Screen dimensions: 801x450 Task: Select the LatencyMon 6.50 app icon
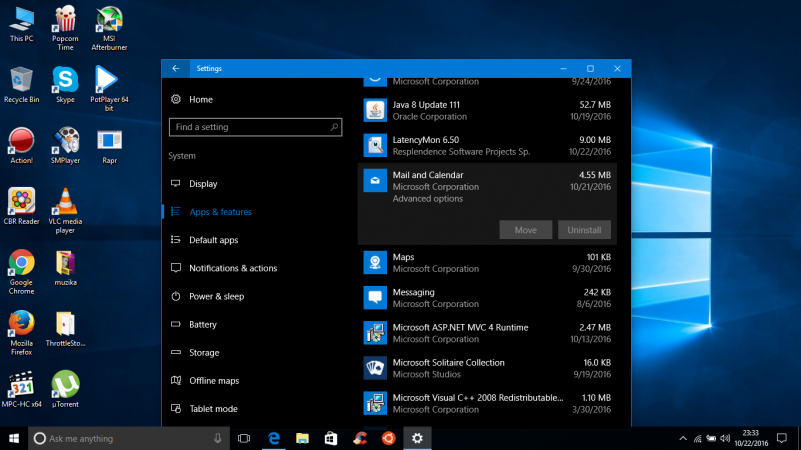coord(375,146)
